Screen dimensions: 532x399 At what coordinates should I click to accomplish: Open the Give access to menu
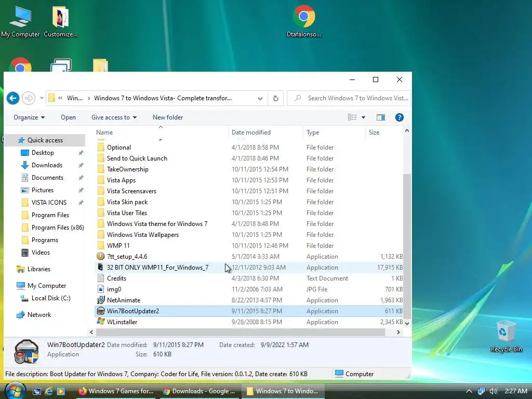[114, 117]
